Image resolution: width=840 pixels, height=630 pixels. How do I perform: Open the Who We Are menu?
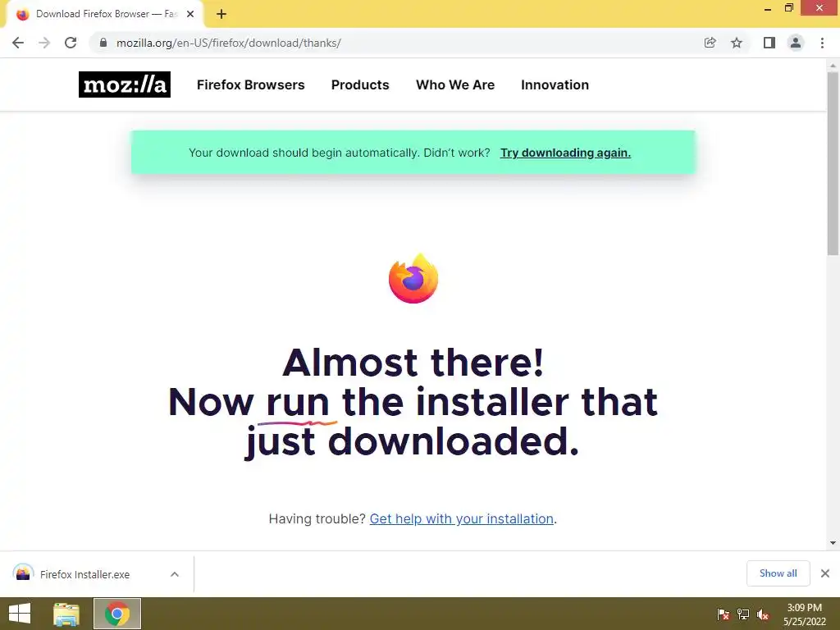455,84
